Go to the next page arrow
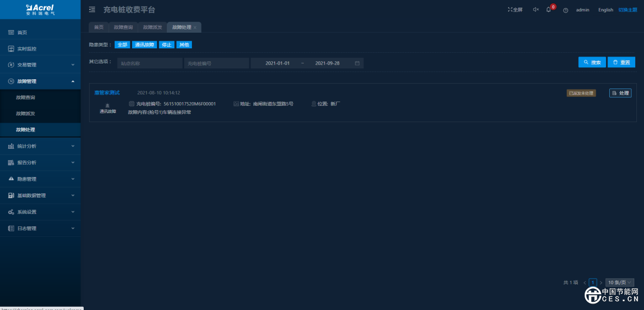Viewport: 644px width, 310px height. 601,282
